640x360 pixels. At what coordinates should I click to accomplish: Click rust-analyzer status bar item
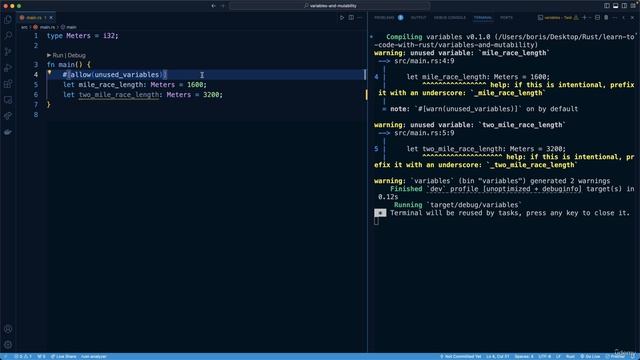coord(93,356)
